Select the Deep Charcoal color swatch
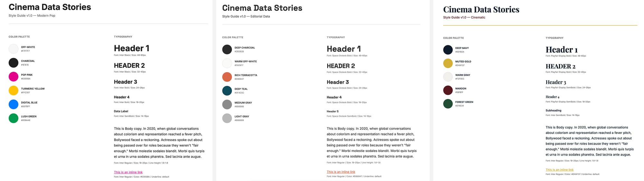Viewport: 644px width, 181px height. tap(227, 49)
